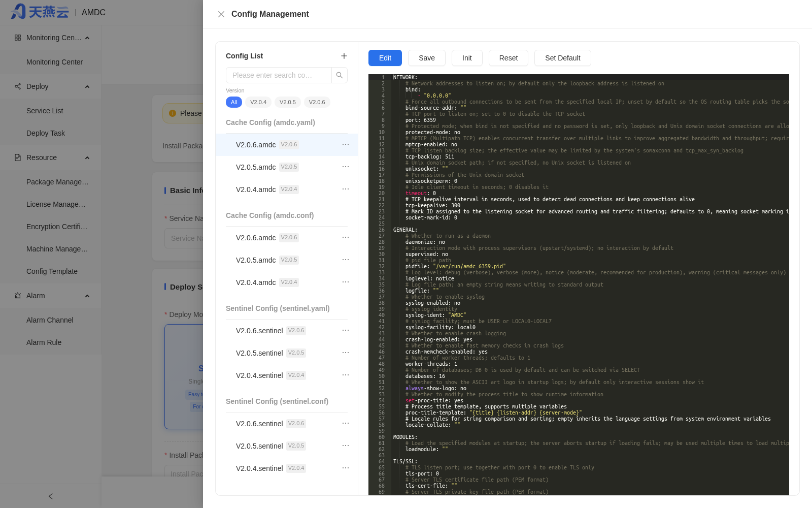This screenshot has height=508, width=812.
Task: Open more options for V2.0.5.sentinel conf config
Action: pyautogui.click(x=346, y=446)
